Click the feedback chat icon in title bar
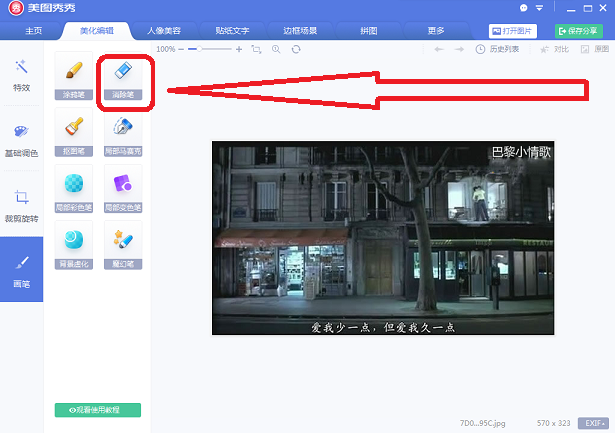Image resolution: width=615 pixels, height=433 pixels. click(524, 8)
